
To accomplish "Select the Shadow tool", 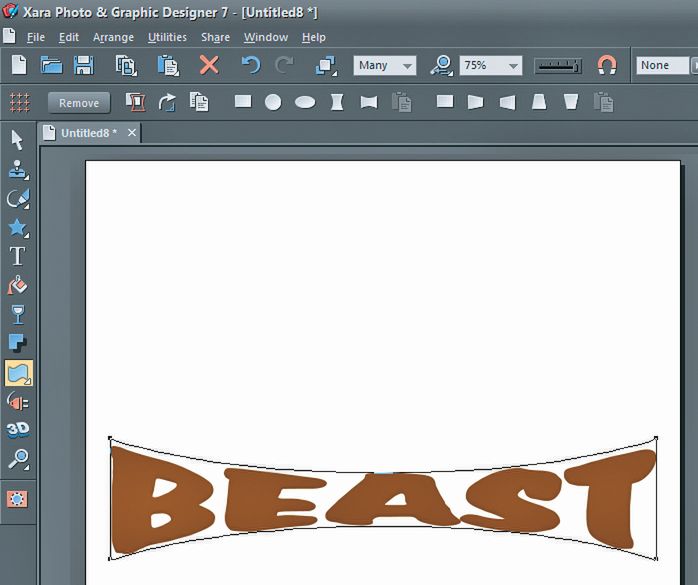I will (x=17, y=344).
